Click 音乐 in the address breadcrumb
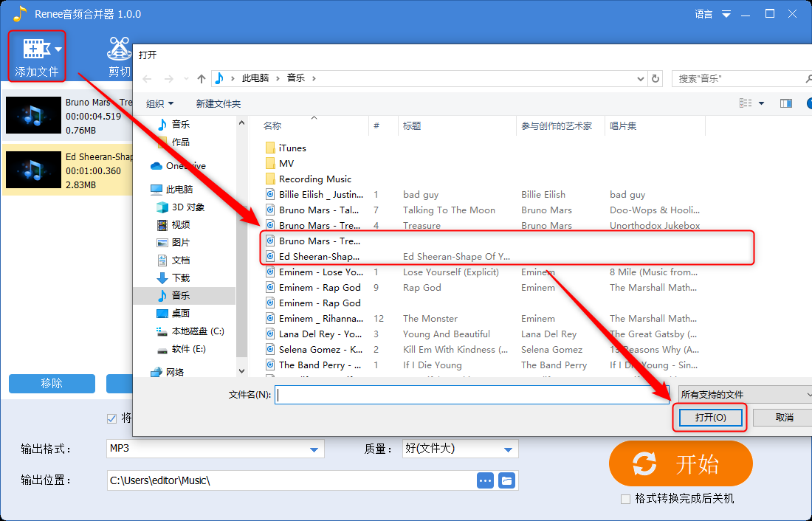The width and height of the screenshot is (812, 521). click(296, 78)
